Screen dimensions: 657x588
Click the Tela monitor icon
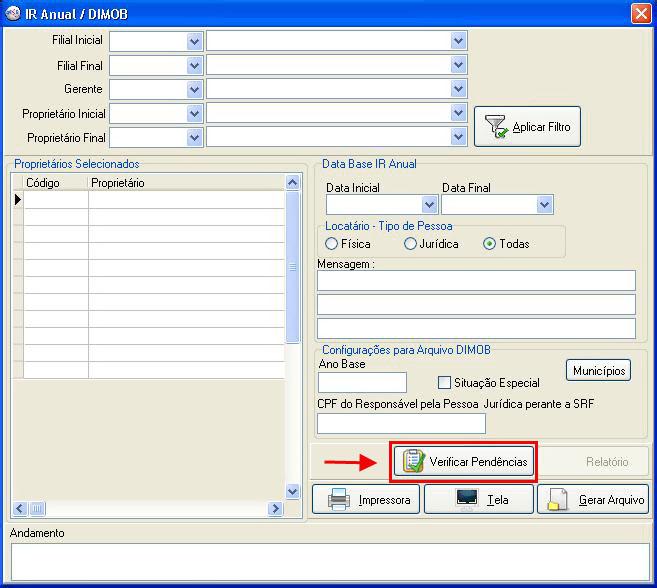tap(466, 499)
